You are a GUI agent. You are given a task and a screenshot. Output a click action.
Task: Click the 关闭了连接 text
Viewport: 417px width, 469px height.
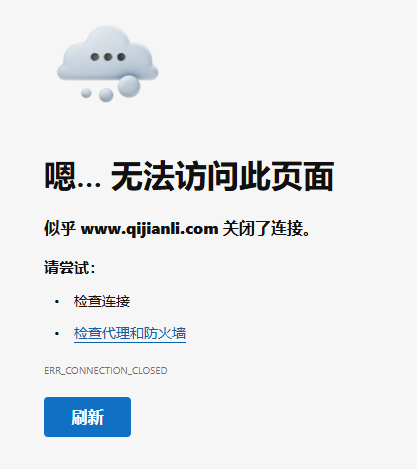pos(263,229)
